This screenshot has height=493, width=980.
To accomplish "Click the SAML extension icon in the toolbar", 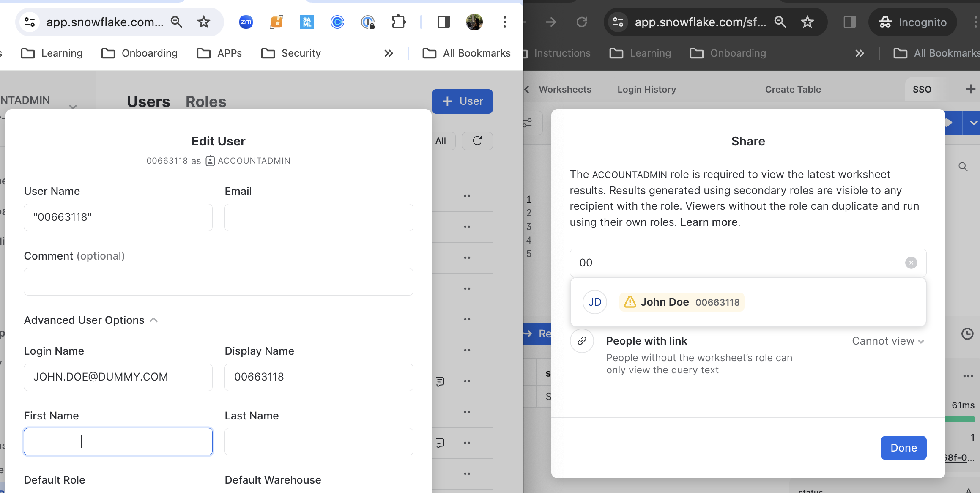I will [307, 22].
